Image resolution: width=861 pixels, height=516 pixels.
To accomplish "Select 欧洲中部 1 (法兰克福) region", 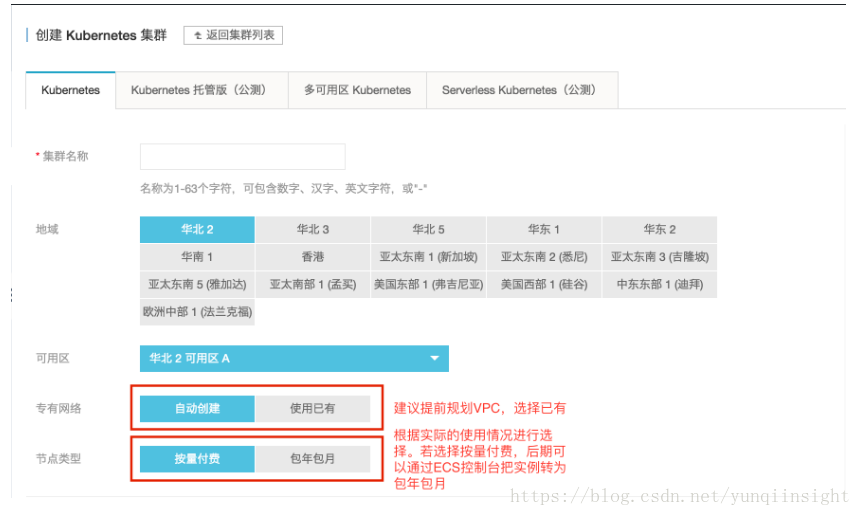I will point(197,312).
